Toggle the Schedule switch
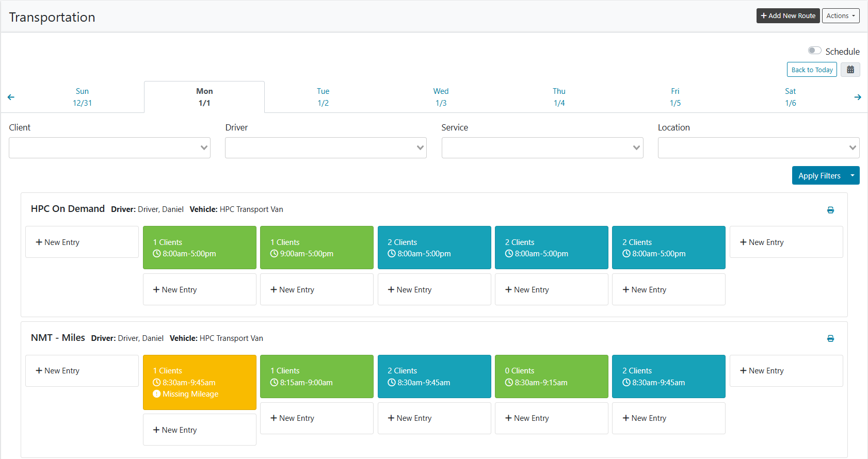This screenshot has width=868, height=459. (814, 51)
